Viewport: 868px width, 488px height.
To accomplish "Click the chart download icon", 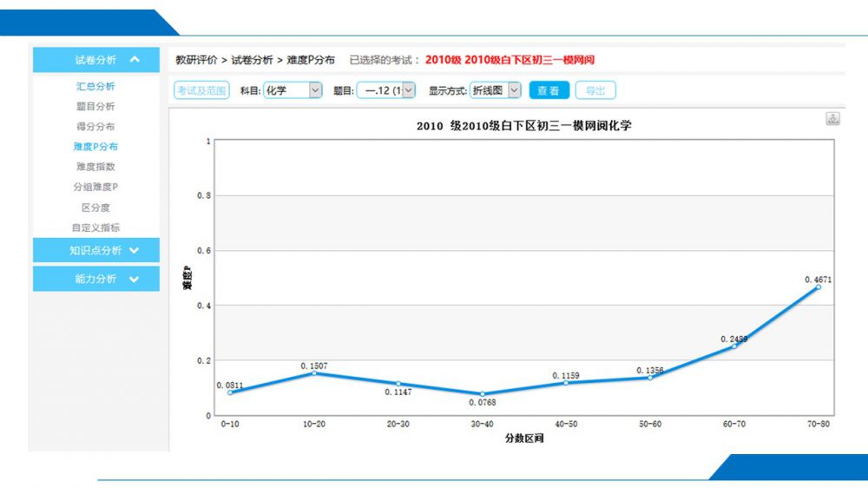I will [832, 119].
